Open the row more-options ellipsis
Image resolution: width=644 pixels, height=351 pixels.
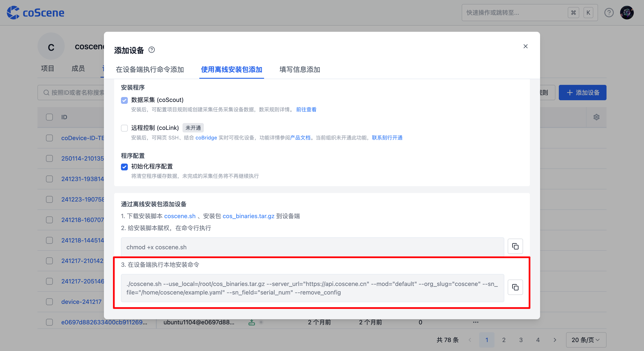point(476,322)
